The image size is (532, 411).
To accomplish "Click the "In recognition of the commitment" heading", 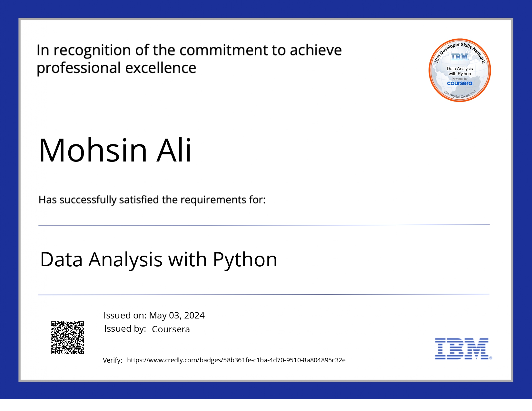I will click(x=189, y=50).
